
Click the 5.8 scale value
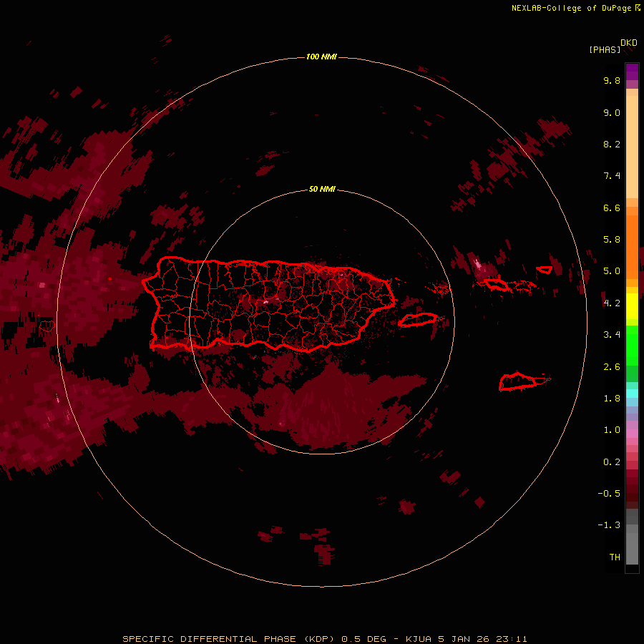(612, 240)
